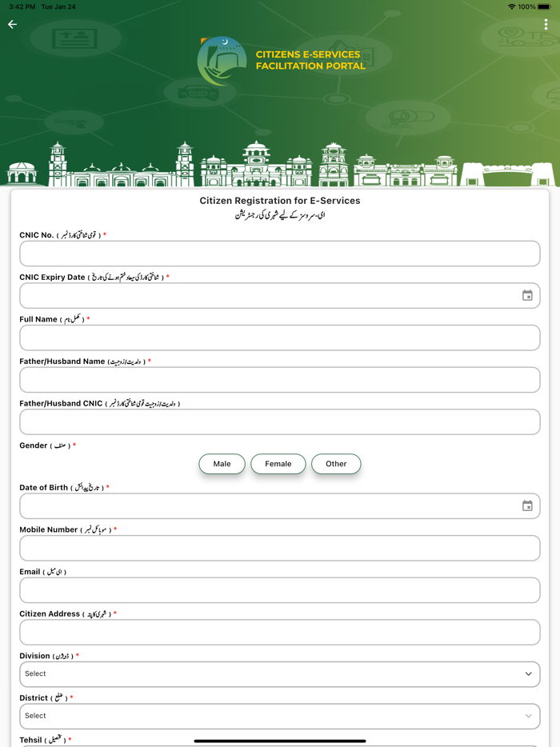Viewport: 560px width, 747px height.
Task: Click the '3:42 PM' clock in status bar
Action: click(22, 6)
